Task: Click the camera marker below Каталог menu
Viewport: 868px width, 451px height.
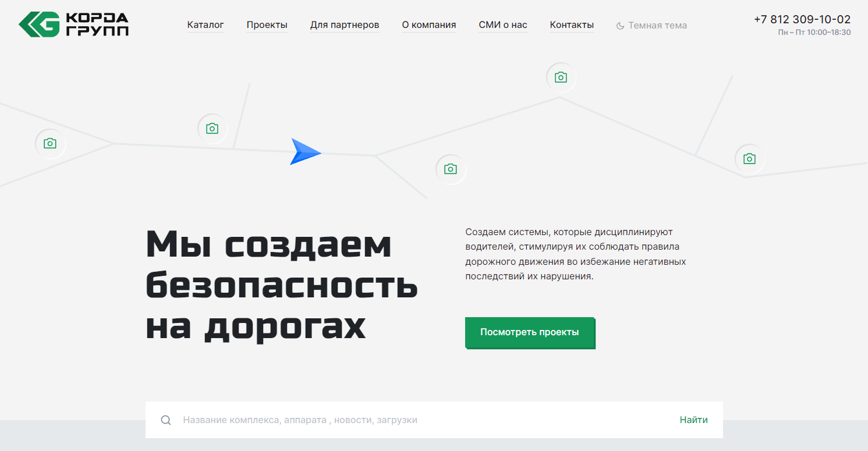Action: click(x=212, y=129)
